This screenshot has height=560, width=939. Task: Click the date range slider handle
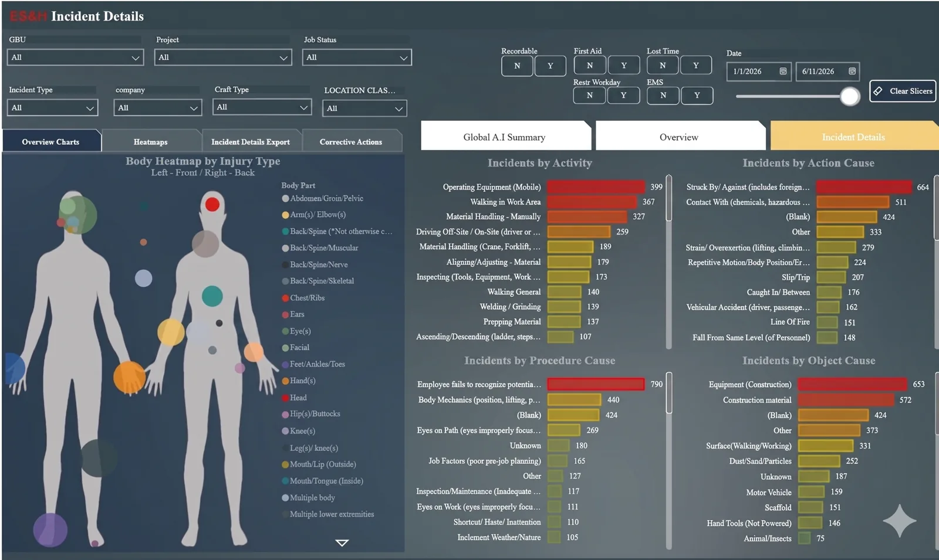click(849, 96)
